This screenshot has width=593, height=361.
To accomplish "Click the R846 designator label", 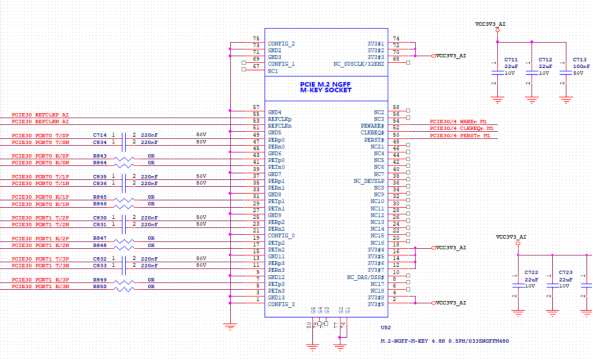I will (99, 204).
